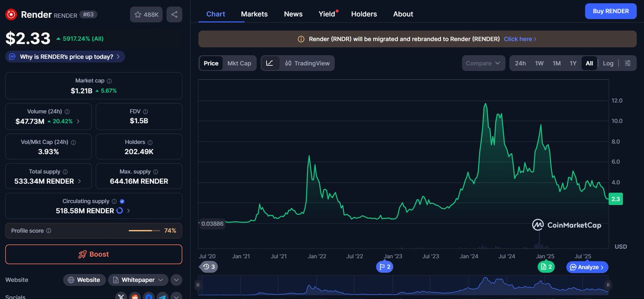Select the line chart type icon
The image size is (644, 299).
tap(269, 63)
